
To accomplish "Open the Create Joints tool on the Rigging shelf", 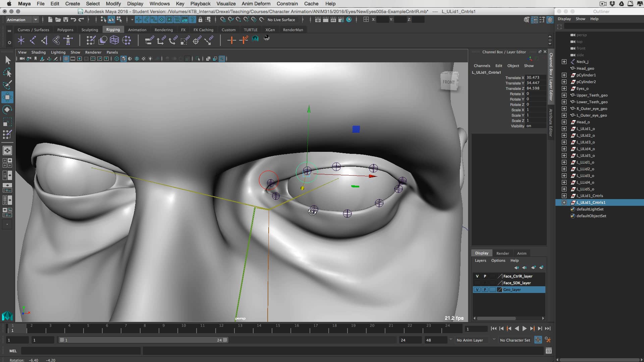I will pyautogui.click(x=21, y=40).
